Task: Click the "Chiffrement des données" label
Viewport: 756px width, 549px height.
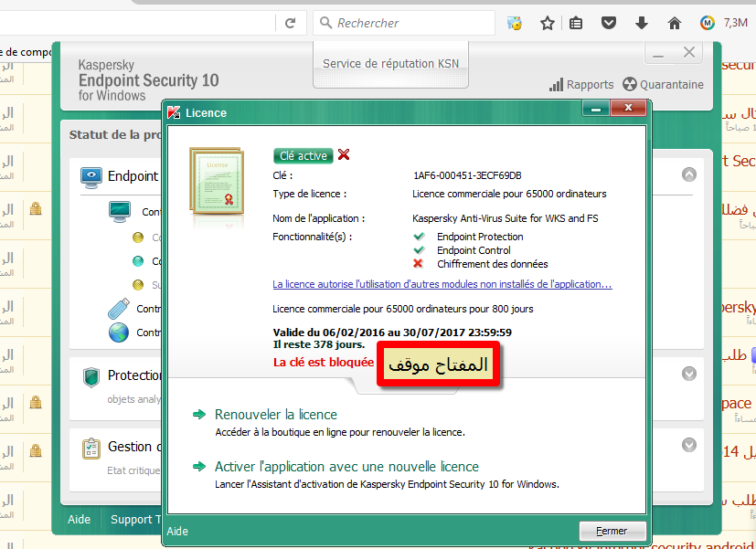Action: (492, 264)
